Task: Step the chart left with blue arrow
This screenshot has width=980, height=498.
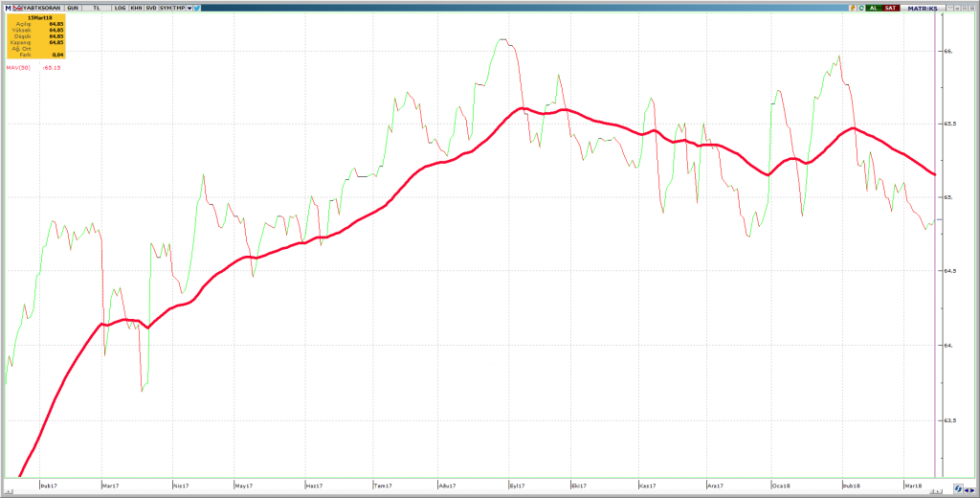Action: (967, 490)
